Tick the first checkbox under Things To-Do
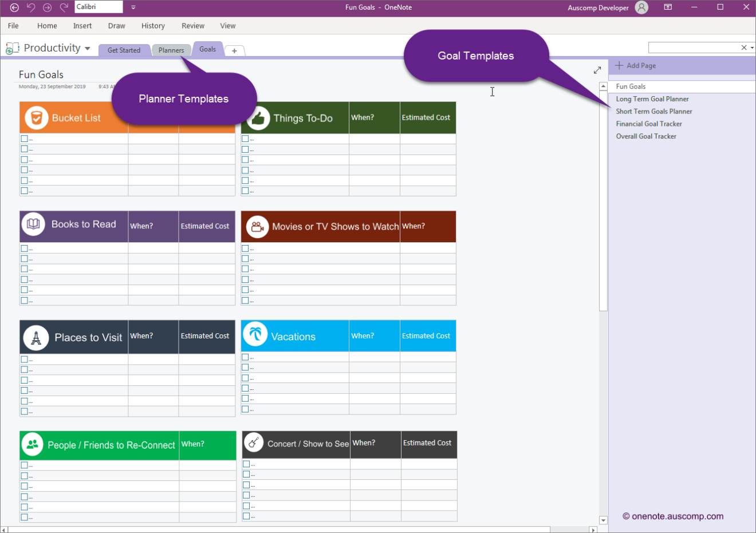 [245, 138]
